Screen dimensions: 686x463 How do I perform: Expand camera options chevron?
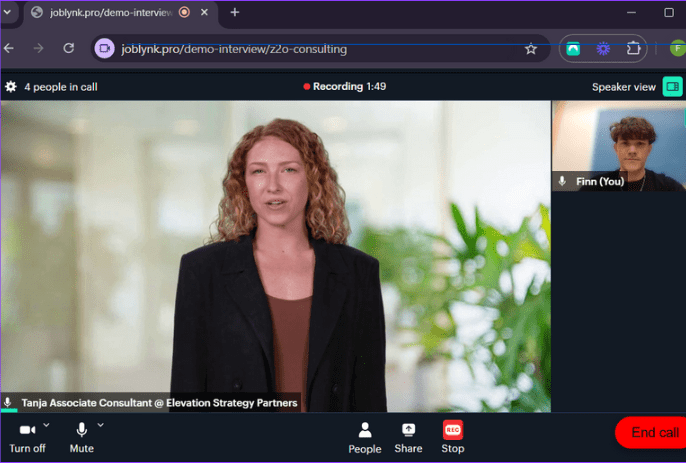46,425
